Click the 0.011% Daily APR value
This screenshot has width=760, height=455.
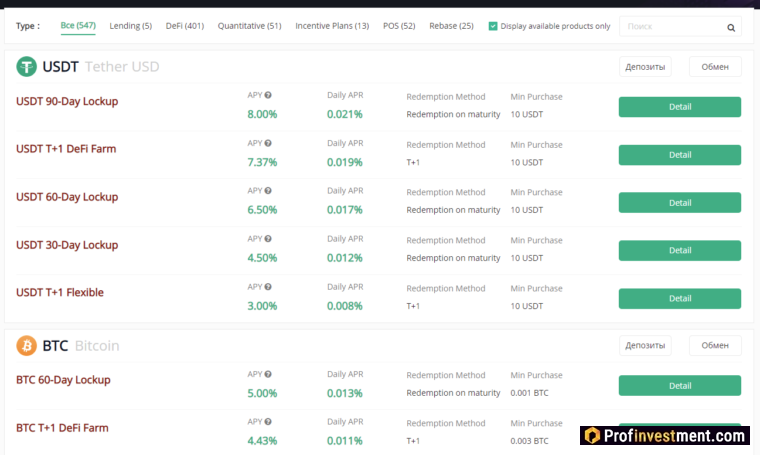[x=345, y=441]
